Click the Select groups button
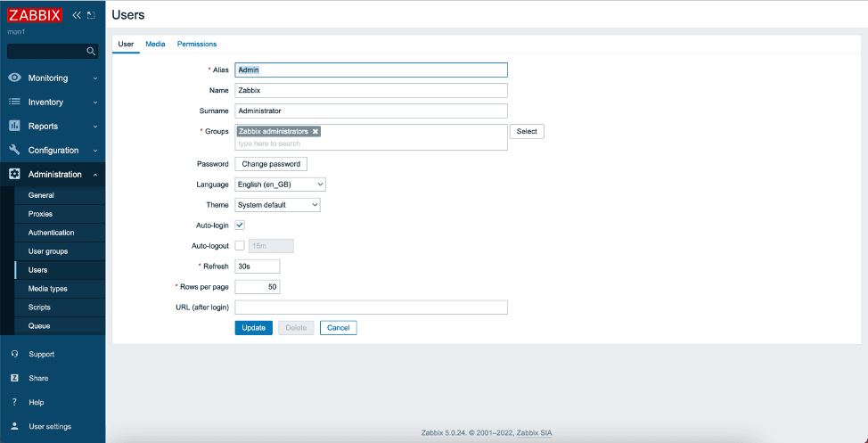The image size is (868, 443). click(527, 132)
